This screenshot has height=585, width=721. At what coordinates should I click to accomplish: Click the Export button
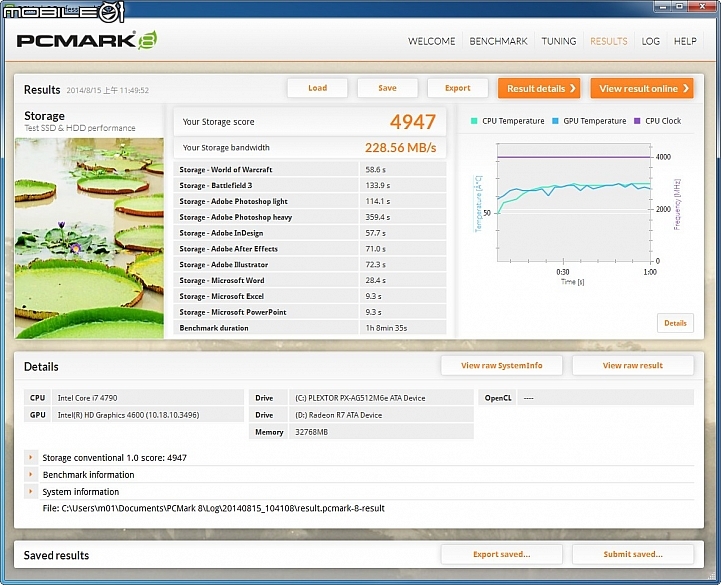coord(458,88)
